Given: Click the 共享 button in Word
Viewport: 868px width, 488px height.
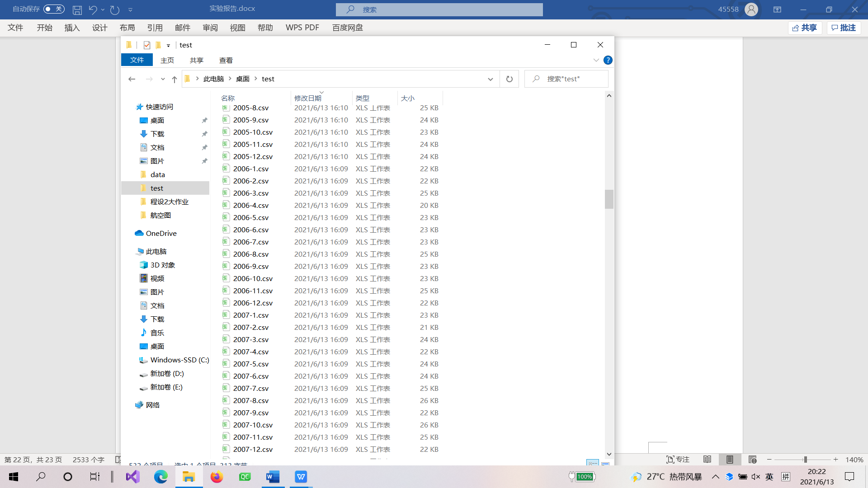Looking at the screenshot, I should coord(805,28).
